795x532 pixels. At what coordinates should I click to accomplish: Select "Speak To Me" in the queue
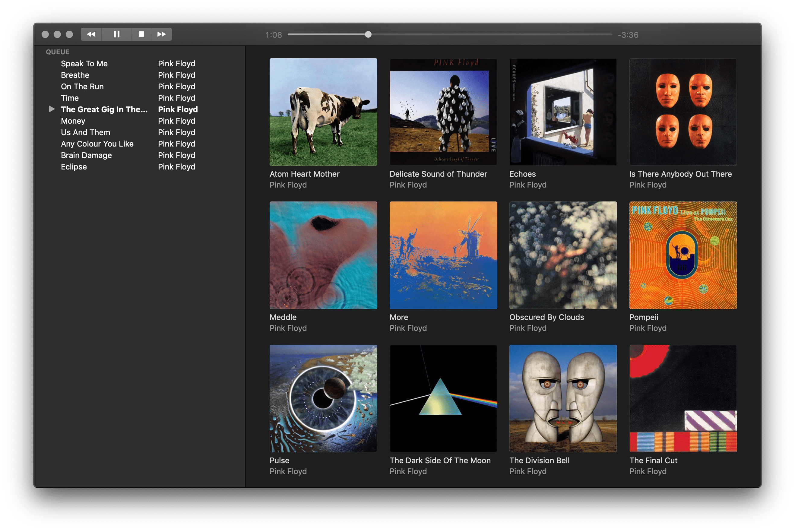pyautogui.click(x=84, y=63)
